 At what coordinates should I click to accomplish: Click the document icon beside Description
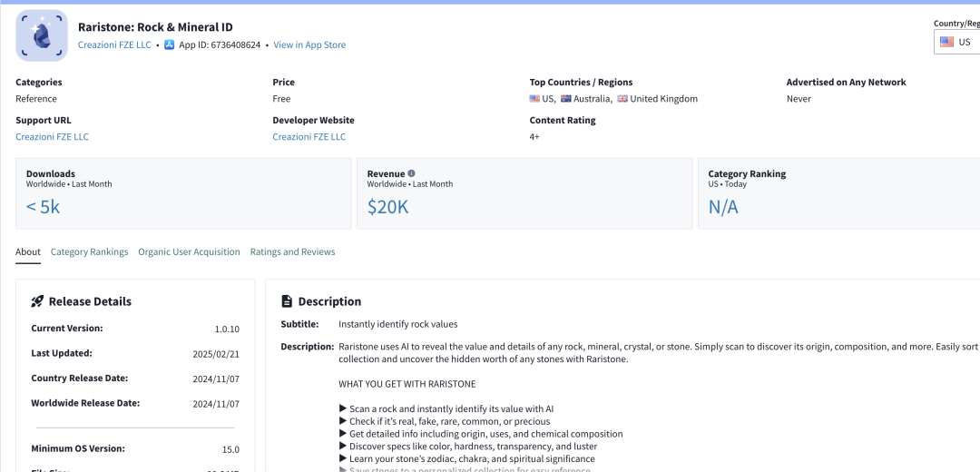pos(287,301)
